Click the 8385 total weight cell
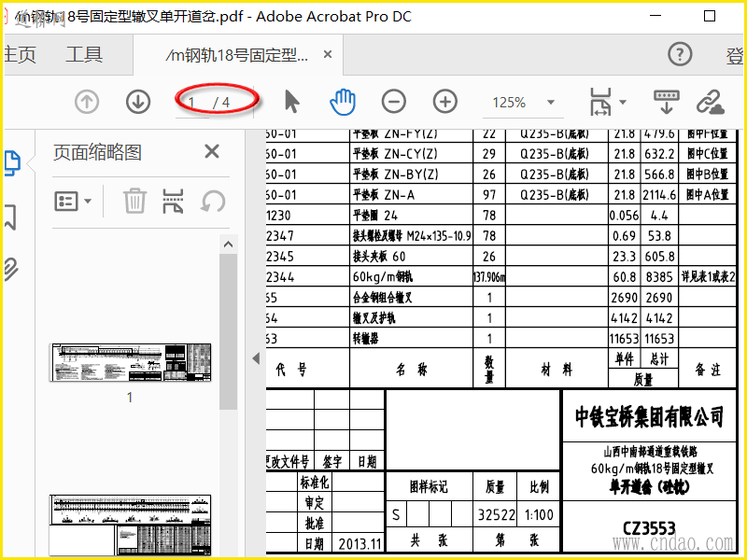The image size is (747, 560). point(659,277)
